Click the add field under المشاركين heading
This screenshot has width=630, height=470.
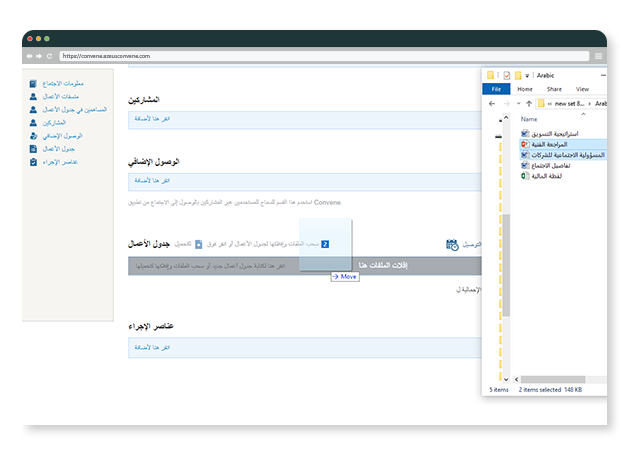pyautogui.click(x=305, y=119)
